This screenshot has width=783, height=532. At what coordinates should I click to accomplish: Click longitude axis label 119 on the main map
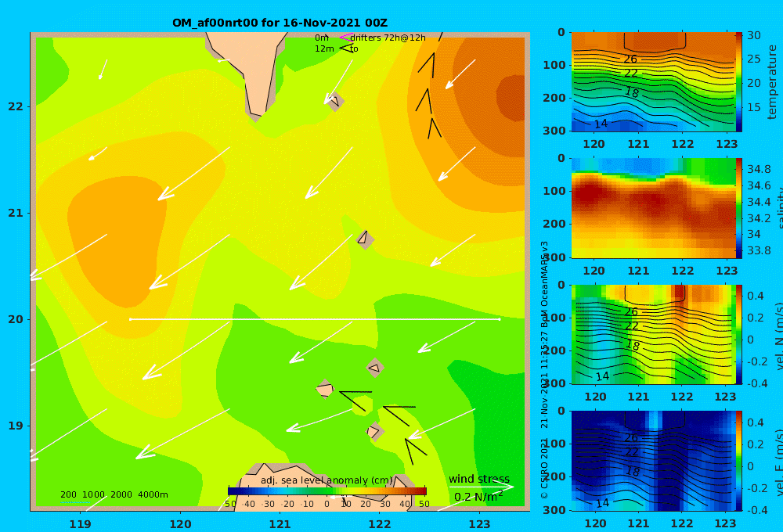coord(80,524)
